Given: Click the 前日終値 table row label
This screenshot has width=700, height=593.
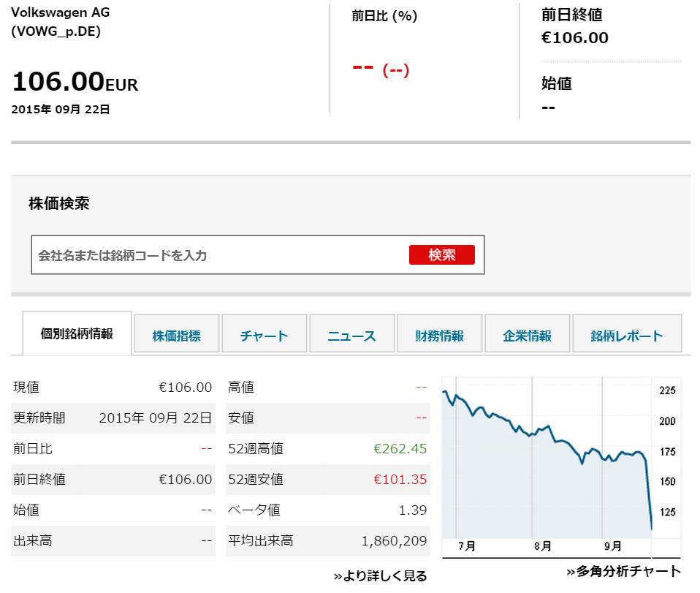Looking at the screenshot, I should coord(39,479).
